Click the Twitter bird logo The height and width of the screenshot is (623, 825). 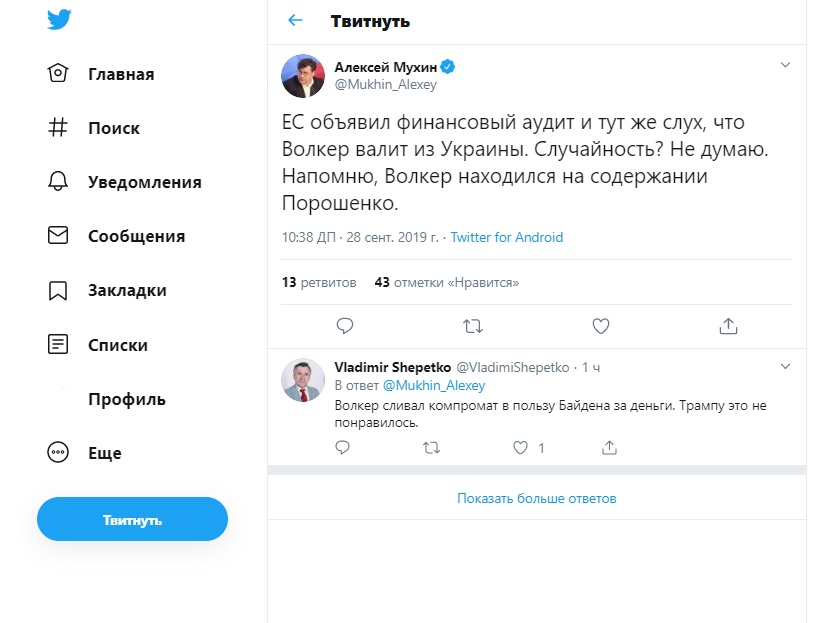click(59, 19)
